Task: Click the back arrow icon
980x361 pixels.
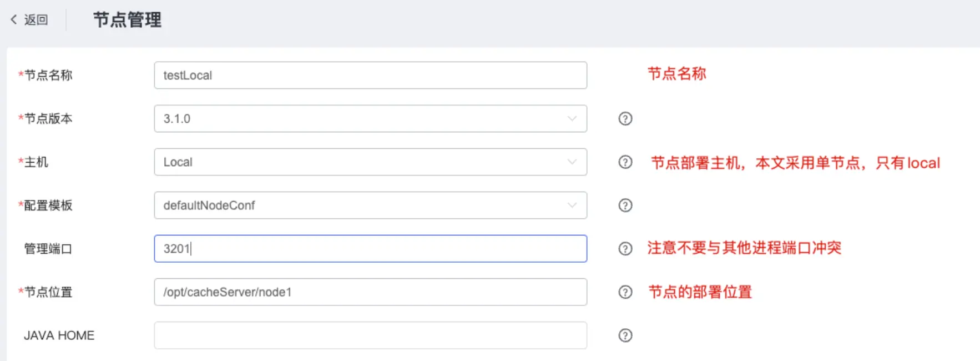Action: coord(14,19)
